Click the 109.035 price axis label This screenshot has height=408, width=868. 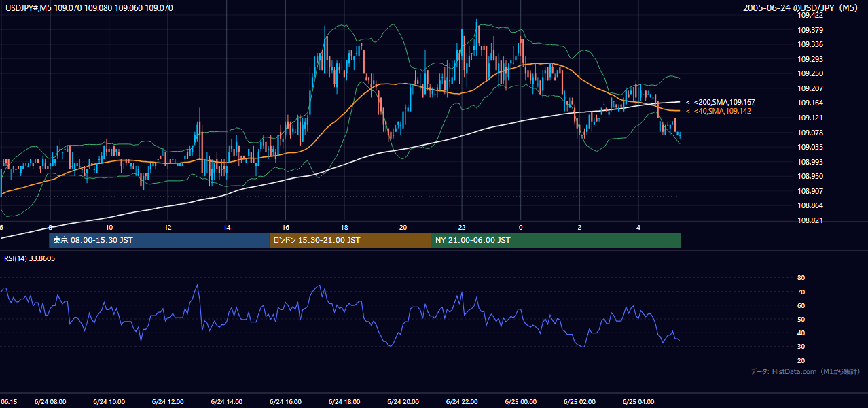coord(810,147)
